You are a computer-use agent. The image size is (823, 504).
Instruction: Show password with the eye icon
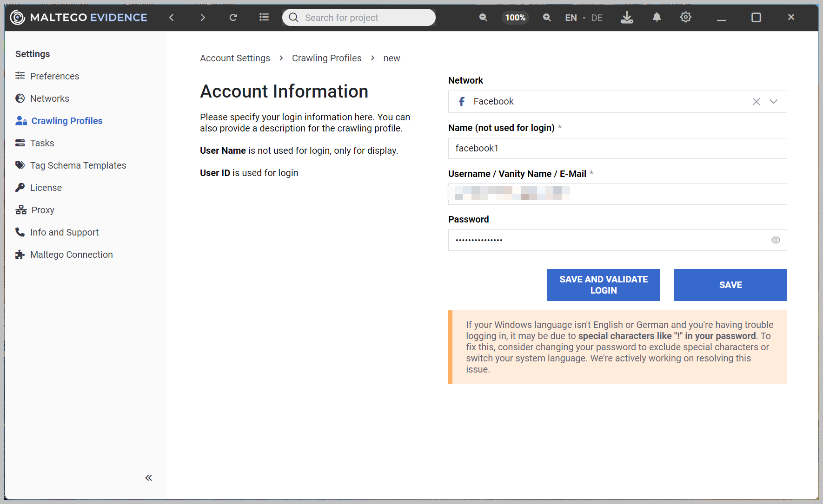pyautogui.click(x=776, y=240)
